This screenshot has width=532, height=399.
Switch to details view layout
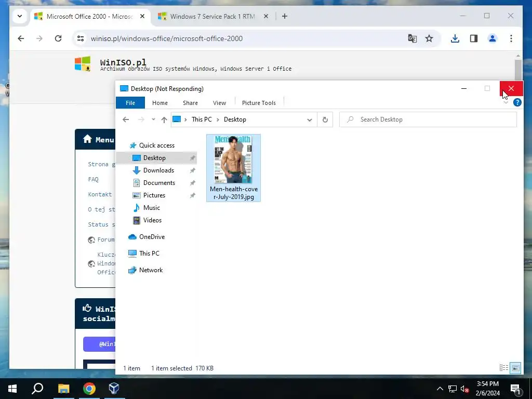pyautogui.click(x=504, y=368)
